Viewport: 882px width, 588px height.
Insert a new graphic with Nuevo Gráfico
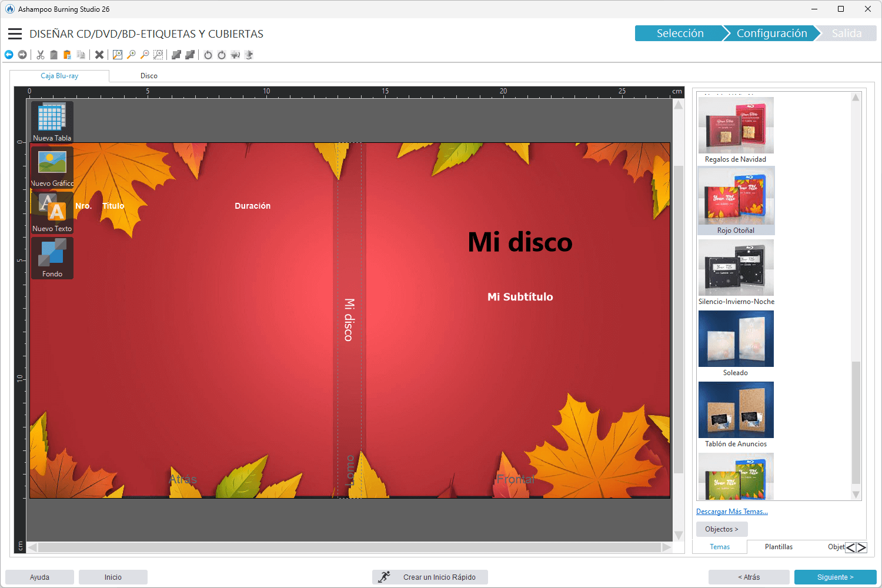(x=52, y=167)
